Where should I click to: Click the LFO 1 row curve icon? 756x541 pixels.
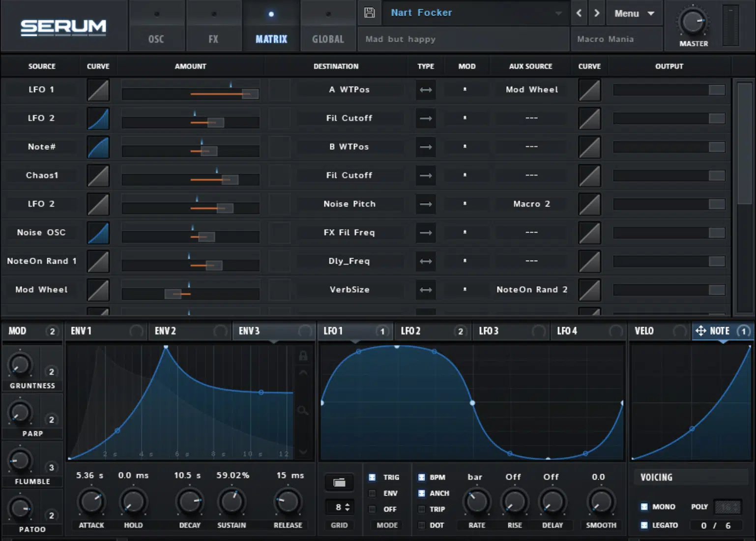(98, 90)
